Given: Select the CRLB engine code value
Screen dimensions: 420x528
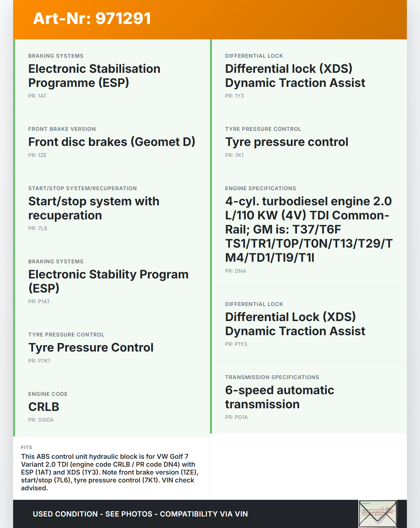Looking at the screenshot, I should pos(44,407).
